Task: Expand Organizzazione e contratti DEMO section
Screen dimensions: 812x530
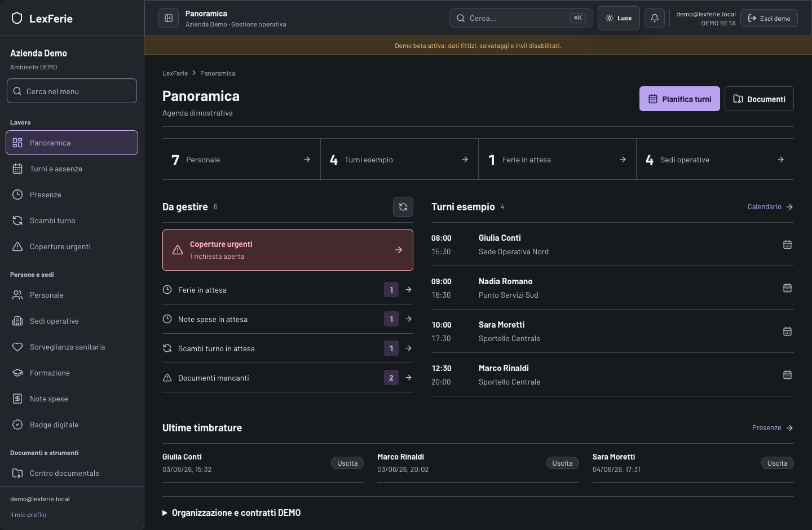Action: [x=231, y=513]
